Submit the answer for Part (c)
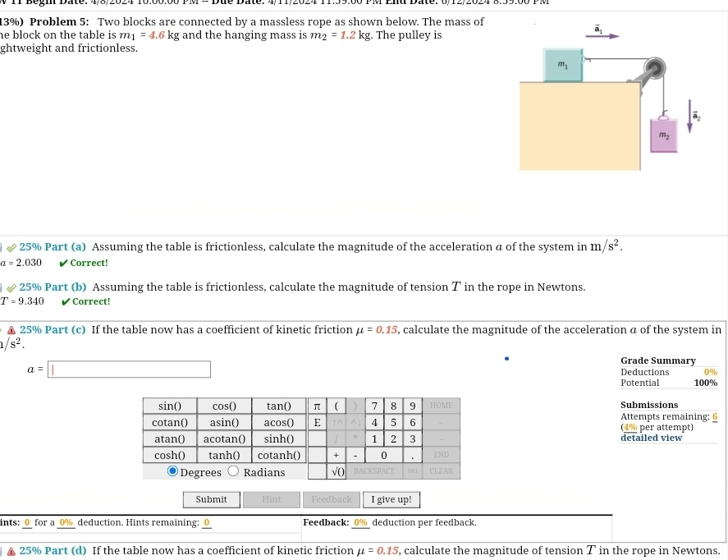728x560 pixels. click(x=211, y=499)
